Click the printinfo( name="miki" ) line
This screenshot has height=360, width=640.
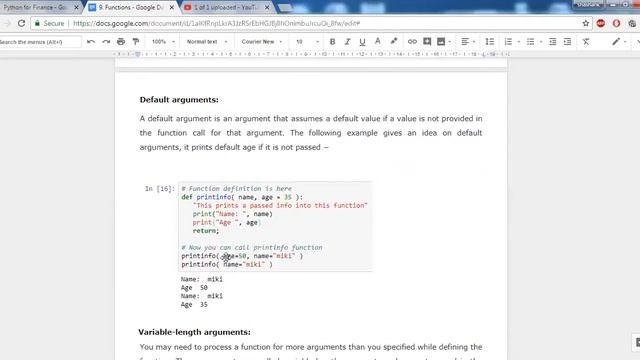coord(227,264)
